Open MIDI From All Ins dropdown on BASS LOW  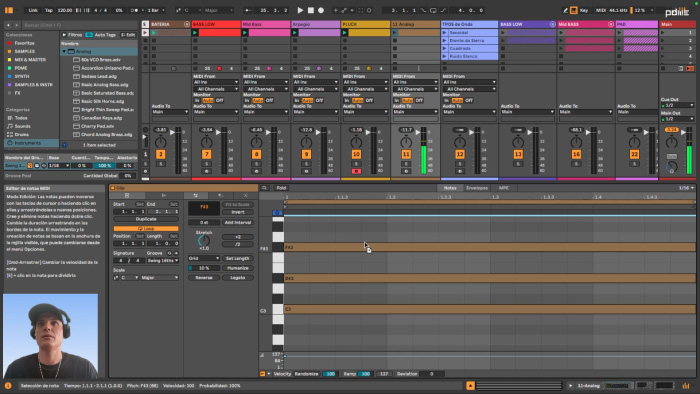[x=216, y=82]
